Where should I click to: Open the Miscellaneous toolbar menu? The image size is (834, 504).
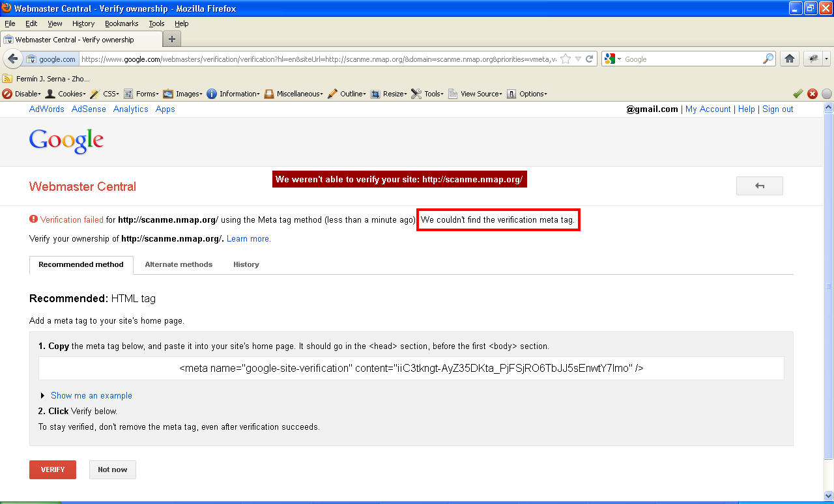[294, 94]
